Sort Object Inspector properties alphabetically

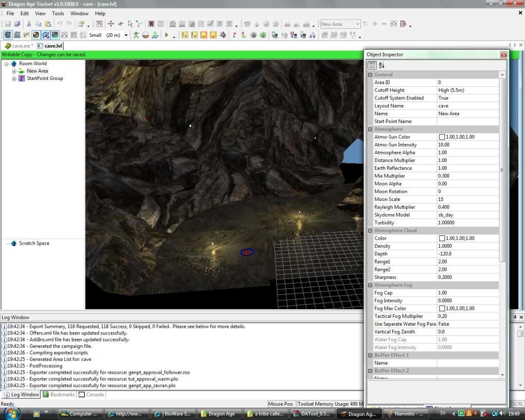(382, 65)
